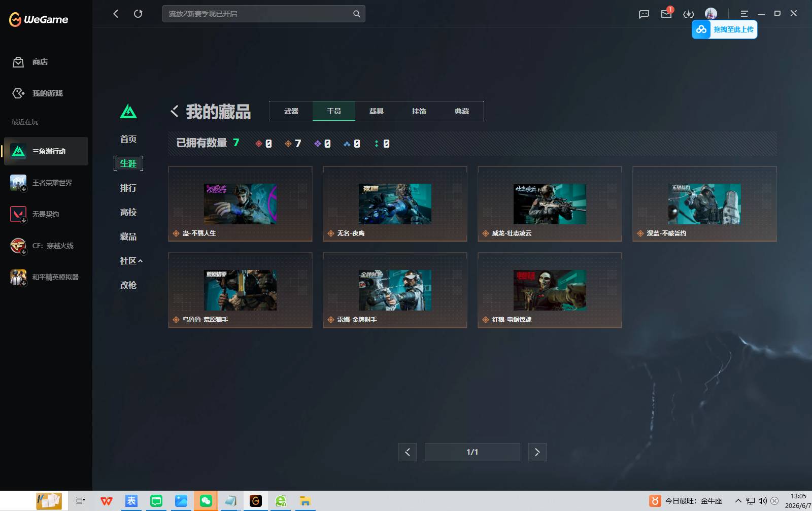Screen dimensions: 812x511
Task: Click the search input field
Action: [259, 14]
